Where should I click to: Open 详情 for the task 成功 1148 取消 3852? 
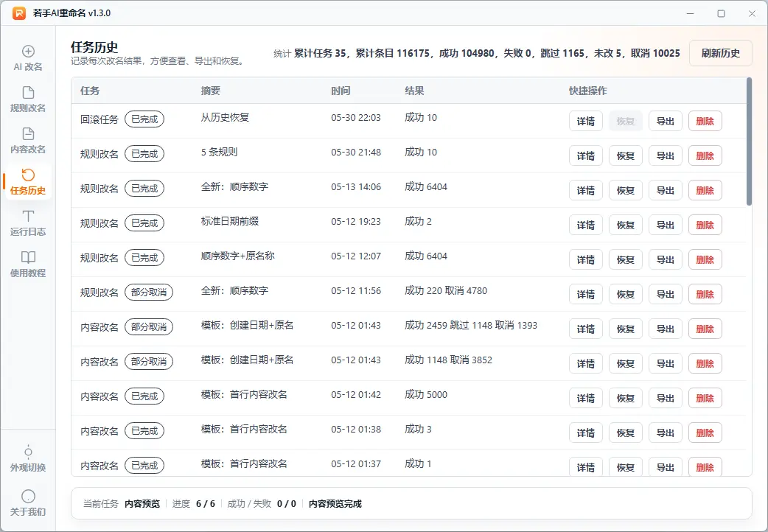(586, 363)
